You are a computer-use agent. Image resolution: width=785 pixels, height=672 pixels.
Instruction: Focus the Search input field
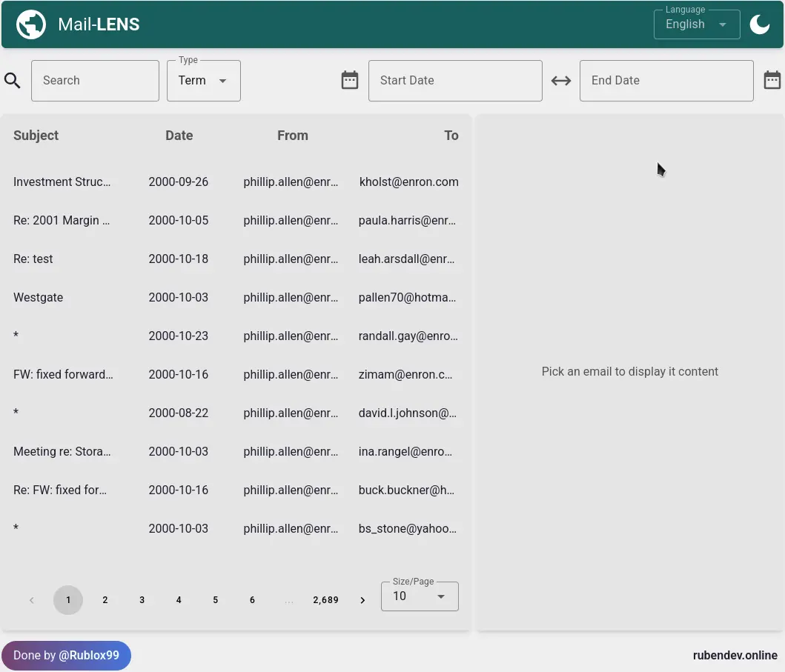tap(95, 81)
